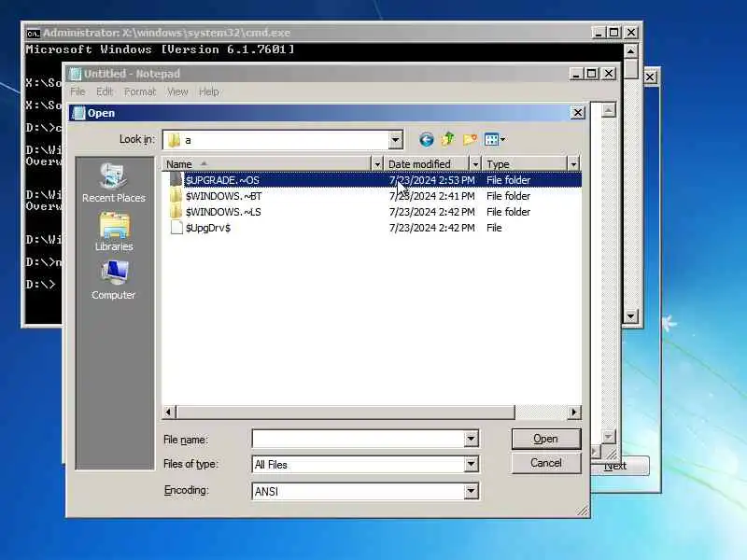747x560 pixels.
Task: Select the $WINDOWS.~BT row date 2:41 PM
Action: click(431, 196)
